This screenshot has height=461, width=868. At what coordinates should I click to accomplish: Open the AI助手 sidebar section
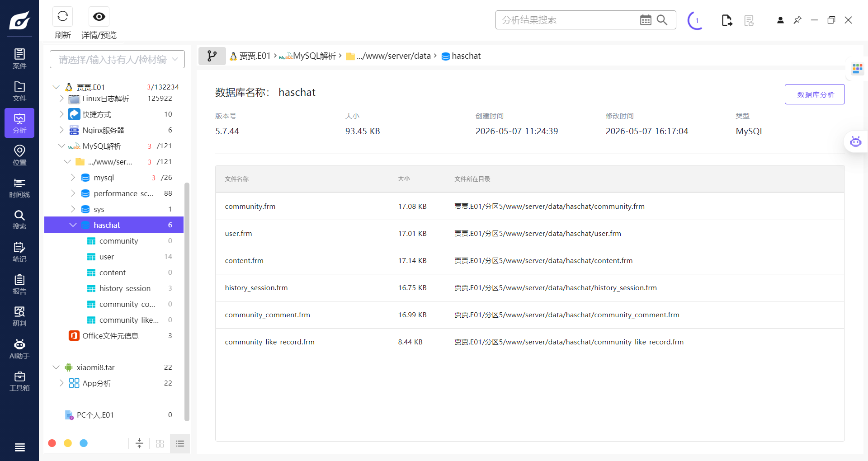[19, 349]
